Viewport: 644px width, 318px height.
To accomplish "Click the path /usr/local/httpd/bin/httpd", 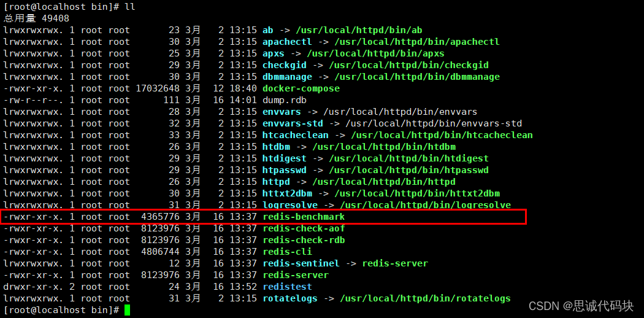I will tap(383, 182).
